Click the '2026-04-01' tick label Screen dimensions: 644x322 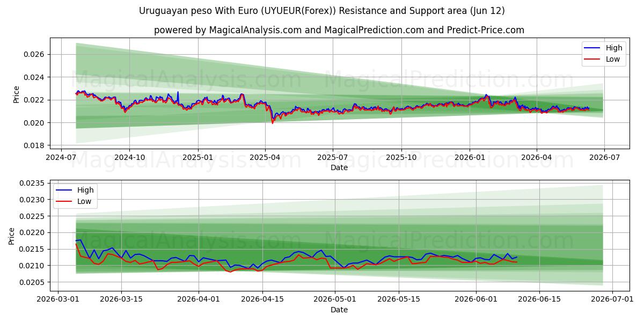199,299
